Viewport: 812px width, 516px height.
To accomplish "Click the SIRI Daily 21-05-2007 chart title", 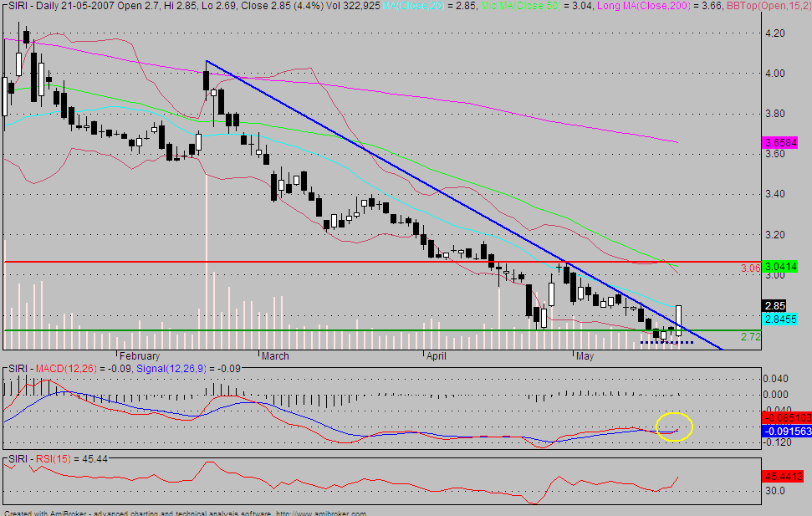I will [x=192, y=6].
